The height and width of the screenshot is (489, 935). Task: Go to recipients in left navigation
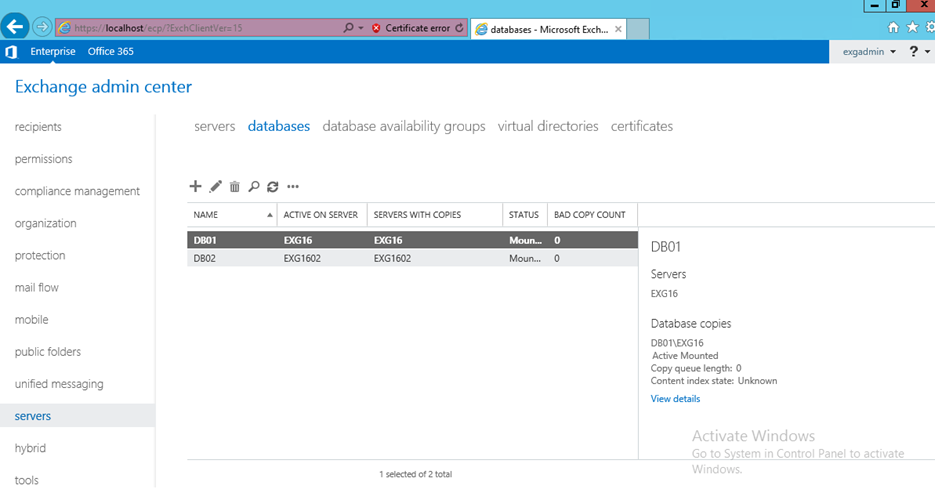click(x=38, y=127)
